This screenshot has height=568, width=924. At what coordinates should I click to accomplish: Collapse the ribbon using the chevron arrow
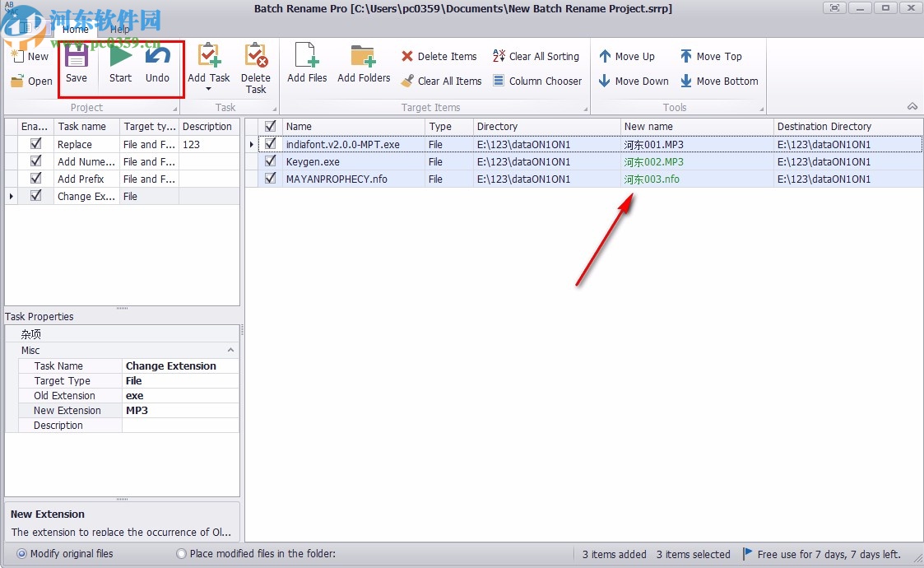912,107
